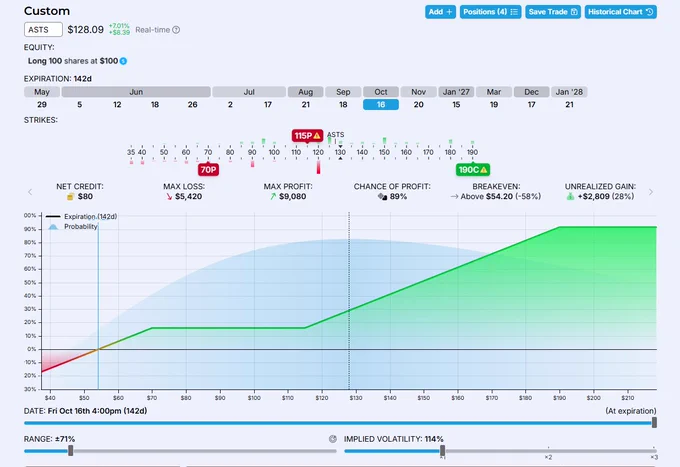Toggle the Probability legend entry
This screenshot has width=680, height=467.
pos(73,227)
